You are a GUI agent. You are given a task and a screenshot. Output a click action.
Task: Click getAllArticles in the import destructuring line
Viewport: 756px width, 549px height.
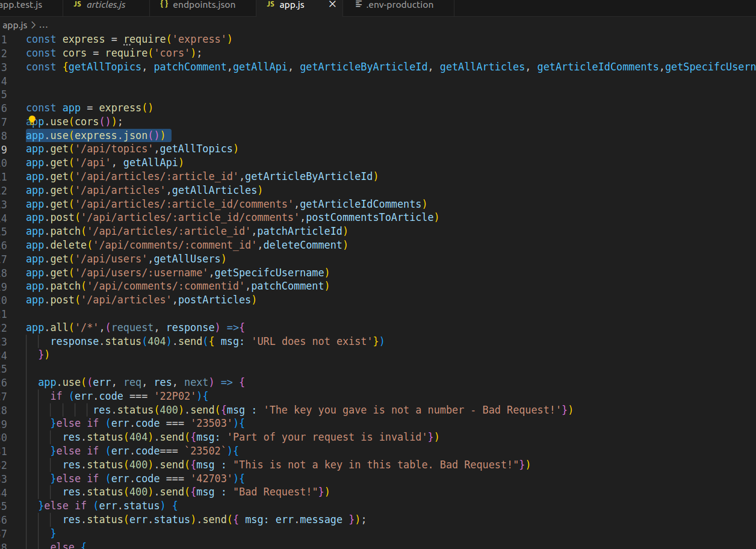coord(482,67)
